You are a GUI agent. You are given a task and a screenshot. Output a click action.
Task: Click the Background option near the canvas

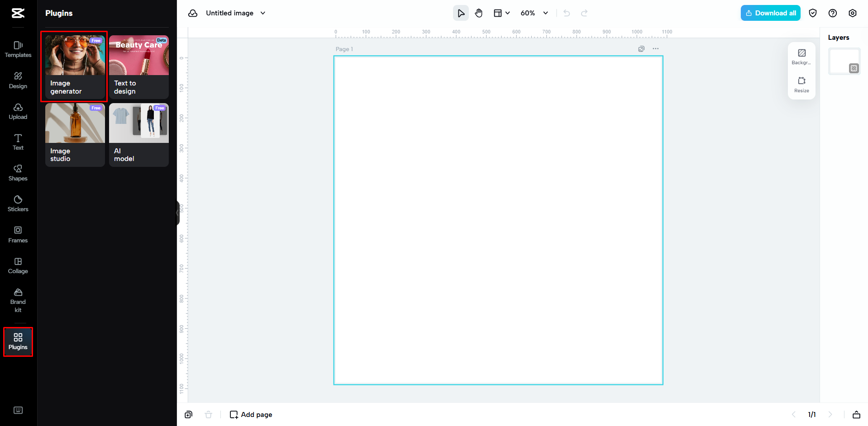801,57
